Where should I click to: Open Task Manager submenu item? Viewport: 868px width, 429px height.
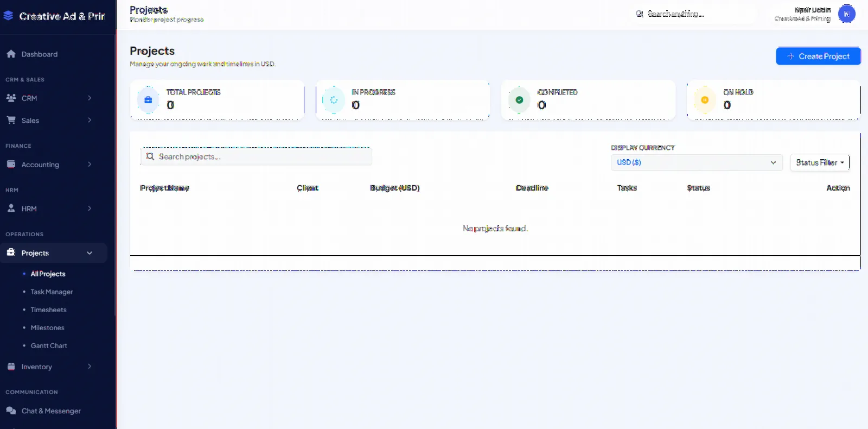(52, 292)
